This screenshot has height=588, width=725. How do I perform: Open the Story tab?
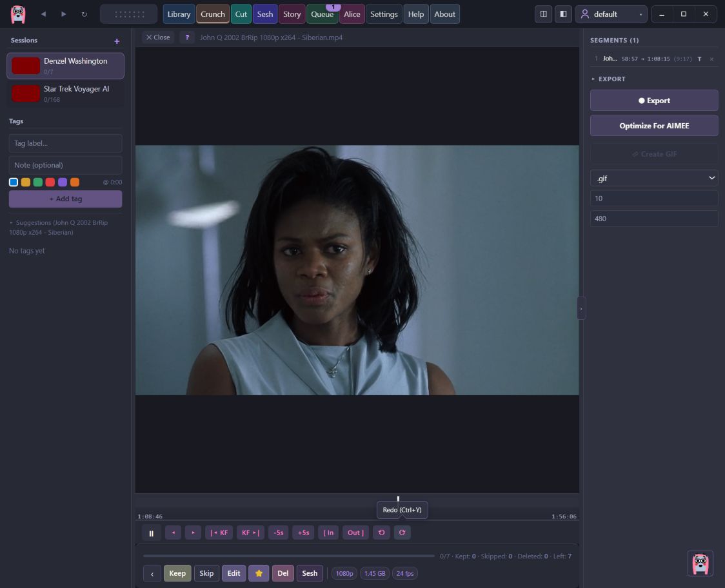pyautogui.click(x=292, y=14)
